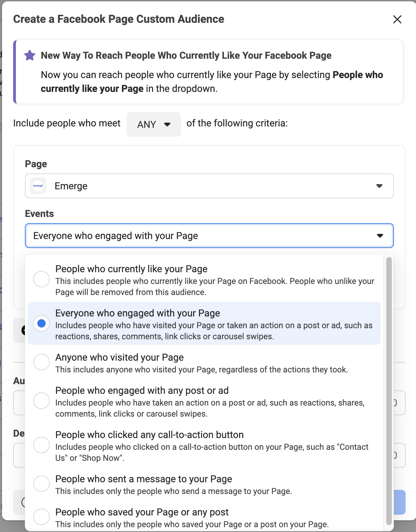The width and height of the screenshot is (416, 532).
Task: Select People who currently like your Page
Action: (204, 280)
